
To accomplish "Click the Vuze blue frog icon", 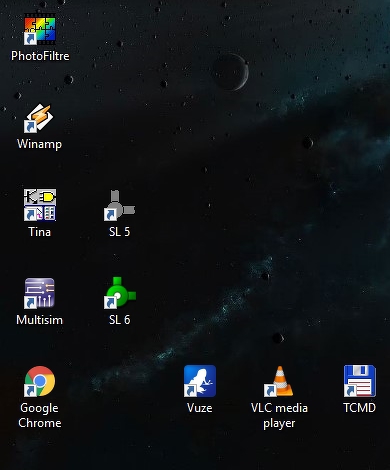I will 200,381.
